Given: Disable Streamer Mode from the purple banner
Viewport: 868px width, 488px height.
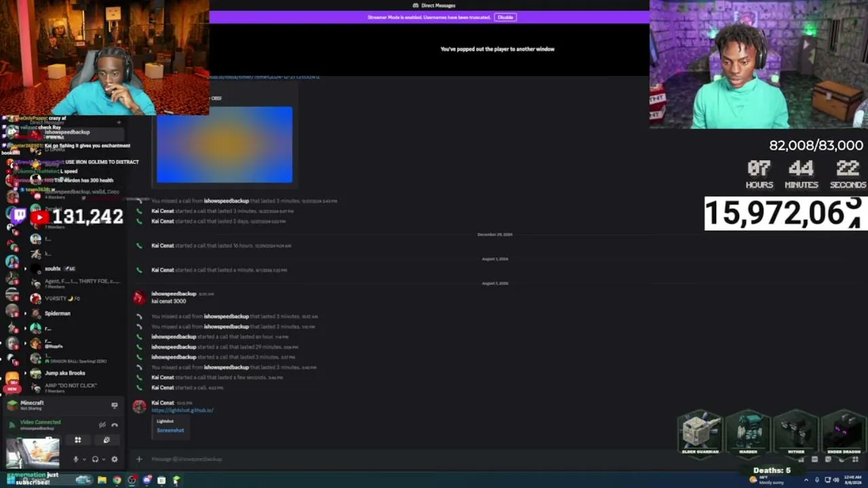Looking at the screenshot, I should 505,17.
